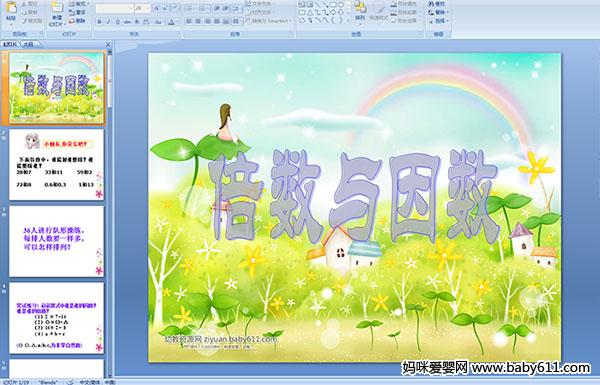Select the oval shape in shapes gallery
The height and width of the screenshot is (385, 600).
pos(341,5)
